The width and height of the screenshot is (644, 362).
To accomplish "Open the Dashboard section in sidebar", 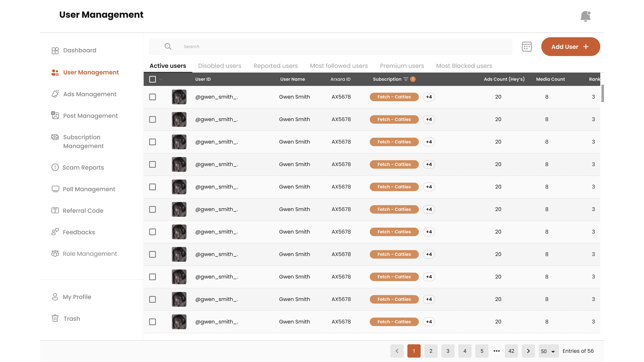I will coord(80,50).
